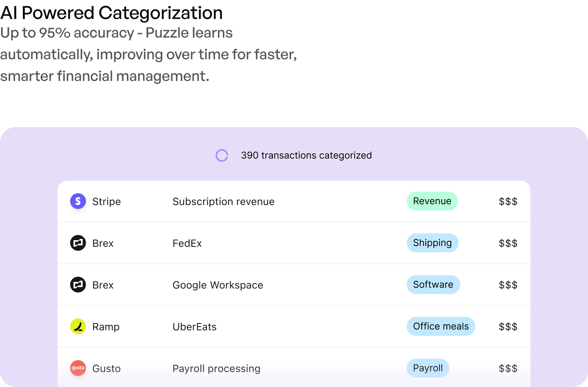Click the "Google Workspace" description
This screenshot has height=387, width=588.
click(218, 285)
